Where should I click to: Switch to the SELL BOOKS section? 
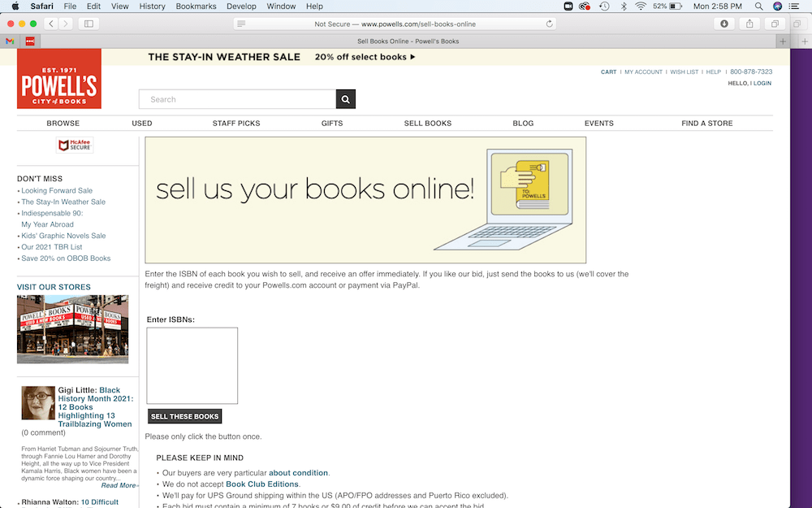(428, 123)
